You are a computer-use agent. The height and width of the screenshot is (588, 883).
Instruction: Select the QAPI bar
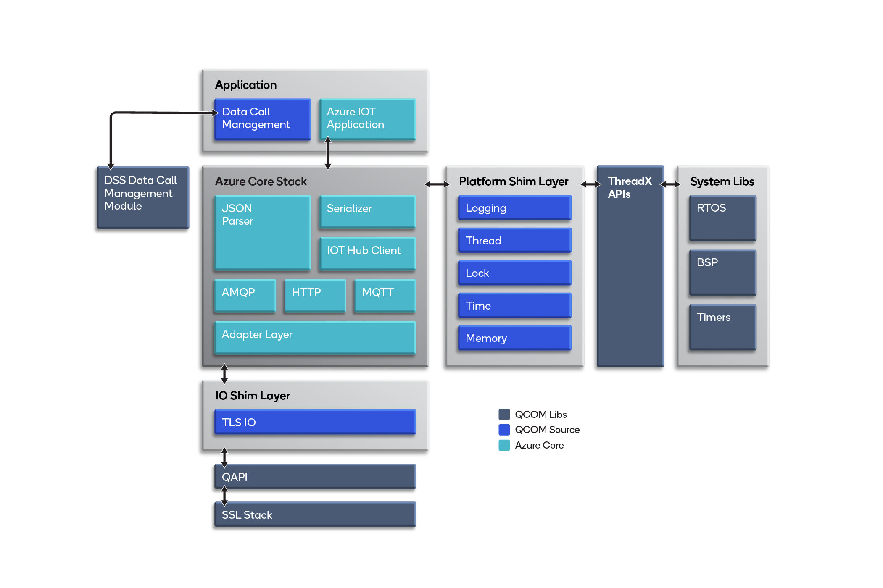coord(315,476)
